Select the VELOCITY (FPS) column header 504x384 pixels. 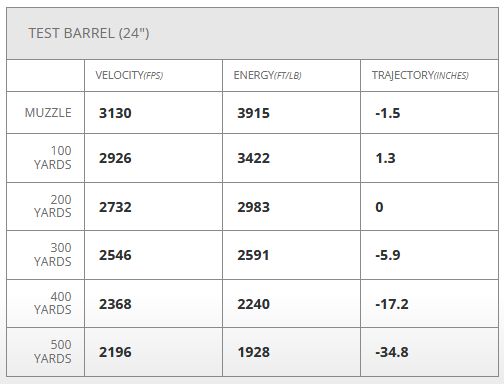coord(129,75)
